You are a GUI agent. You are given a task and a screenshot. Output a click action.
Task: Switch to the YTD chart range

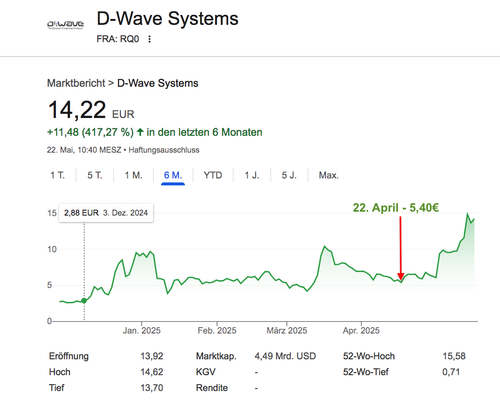pos(213,175)
